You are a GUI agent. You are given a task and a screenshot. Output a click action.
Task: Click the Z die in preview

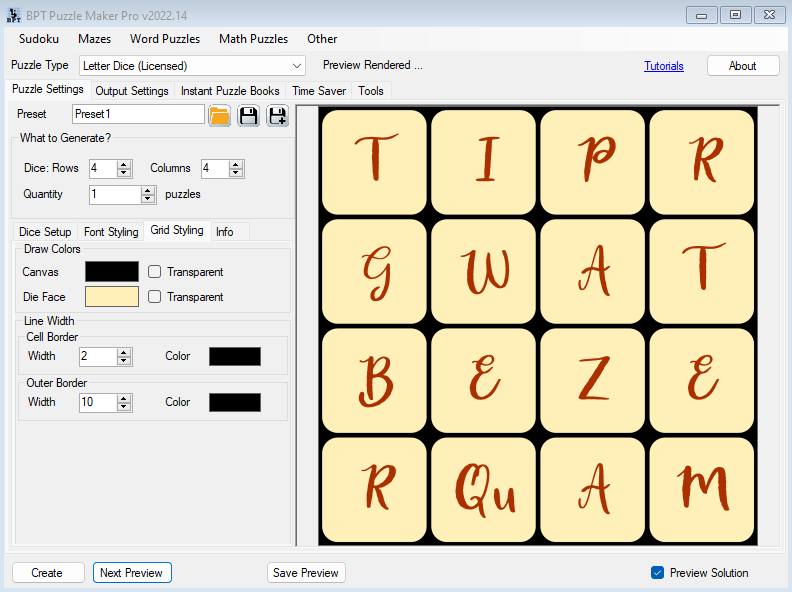[x=594, y=380]
